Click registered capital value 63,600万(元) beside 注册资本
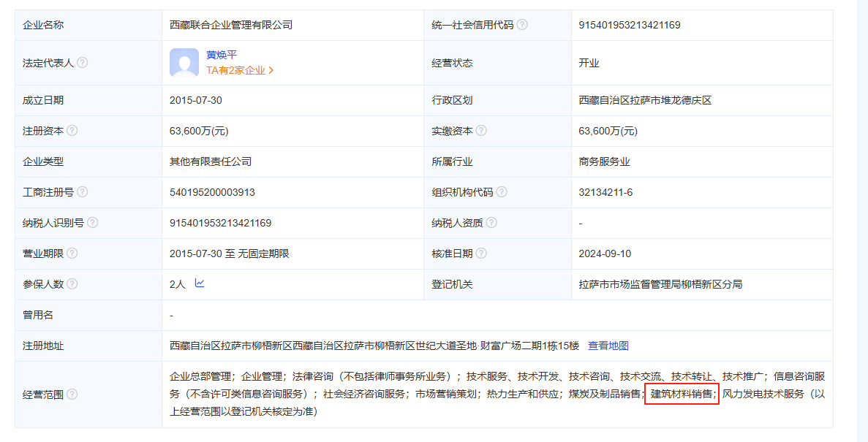 tap(199, 131)
